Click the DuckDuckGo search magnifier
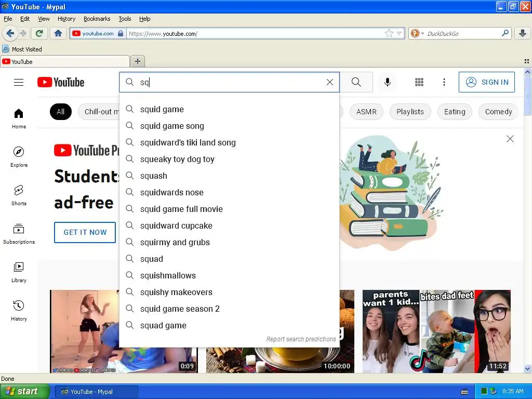 click(505, 33)
